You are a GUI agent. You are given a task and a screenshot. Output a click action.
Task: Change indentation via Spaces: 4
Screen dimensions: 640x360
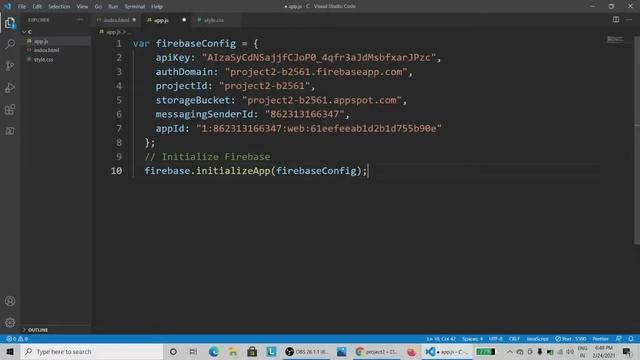472,339
